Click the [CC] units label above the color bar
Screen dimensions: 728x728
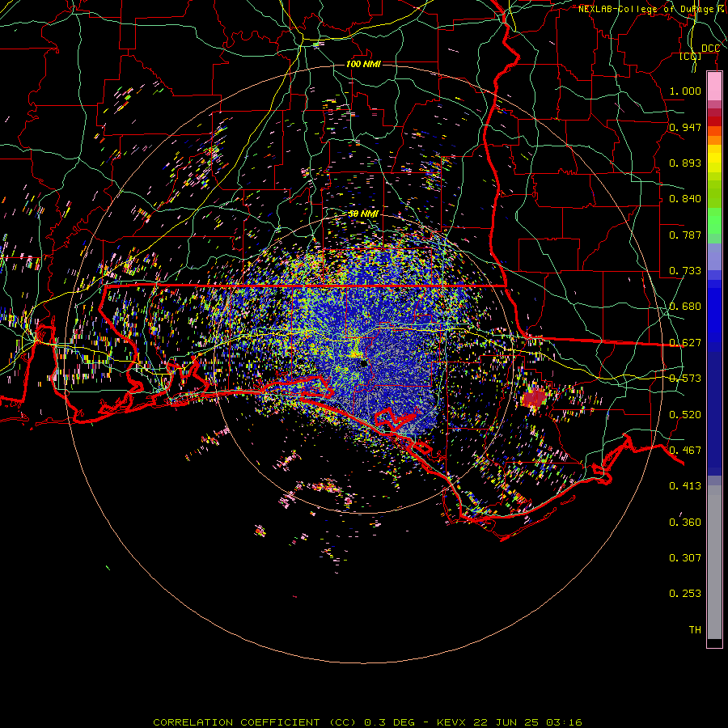pos(691,56)
